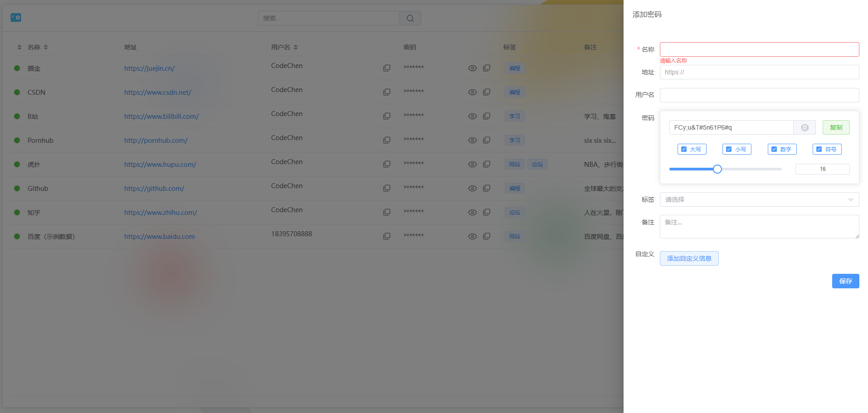Sort the list by 用户名 column

[x=296, y=47]
